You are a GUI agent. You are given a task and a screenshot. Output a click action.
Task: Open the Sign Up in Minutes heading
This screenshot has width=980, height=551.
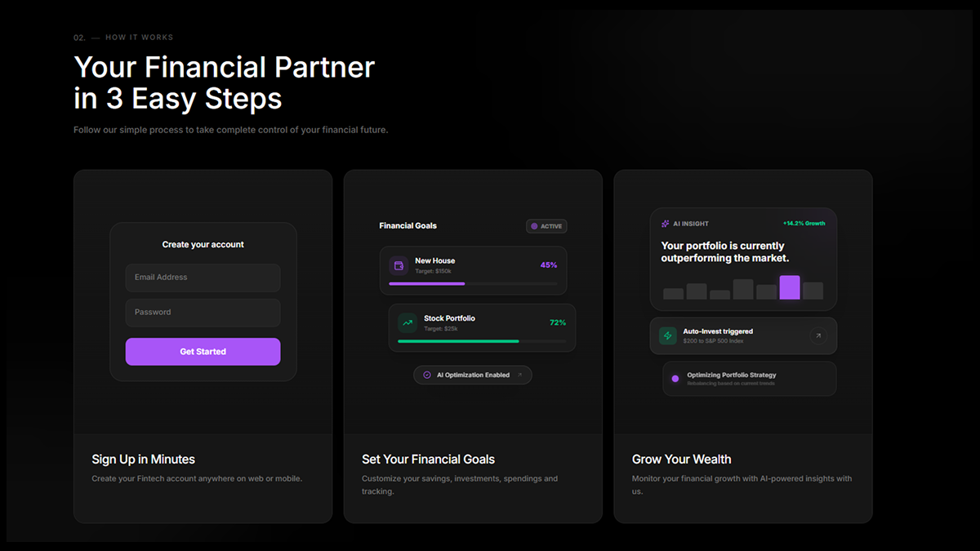[x=143, y=460]
